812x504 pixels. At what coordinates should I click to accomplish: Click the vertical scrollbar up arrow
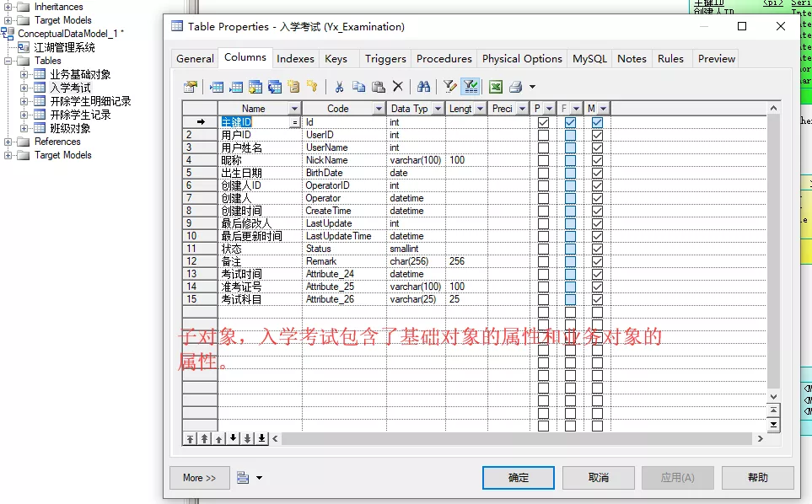[x=773, y=108]
